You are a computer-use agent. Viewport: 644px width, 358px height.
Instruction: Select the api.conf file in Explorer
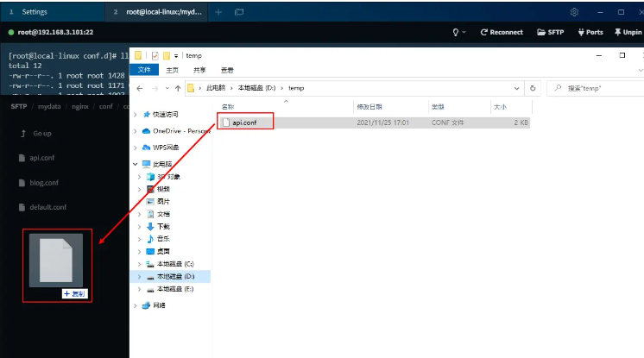[x=244, y=122]
